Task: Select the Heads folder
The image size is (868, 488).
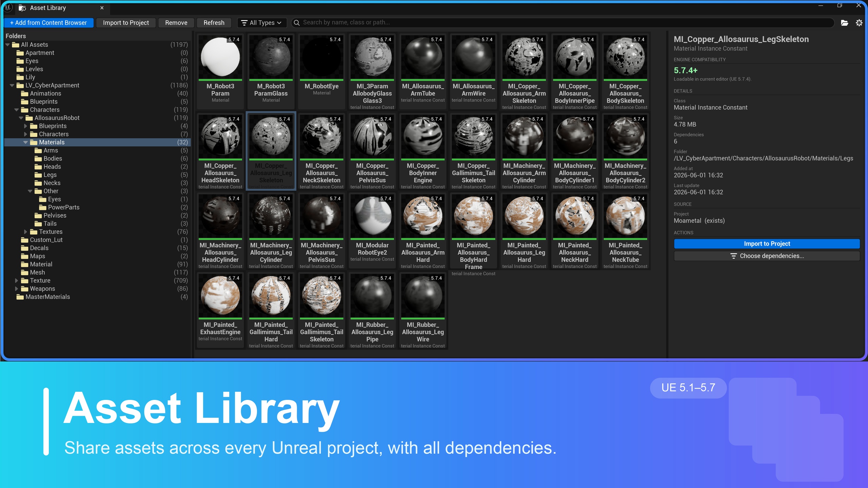Action: coord(98,167)
